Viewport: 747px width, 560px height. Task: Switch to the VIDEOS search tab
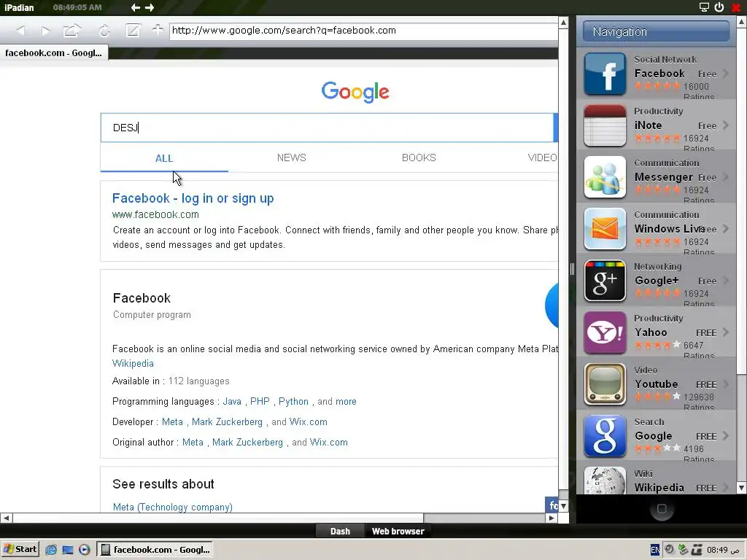click(542, 157)
